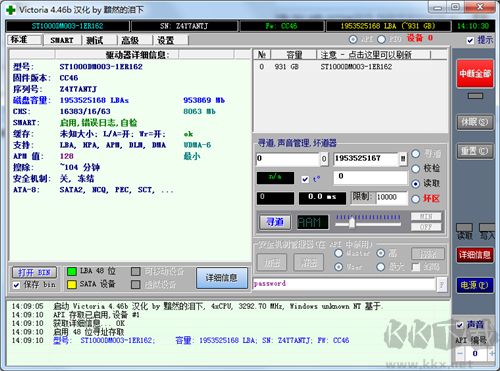Select the 校检 verify radio button
The height and width of the screenshot is (371, 500).
pos(415,169)
